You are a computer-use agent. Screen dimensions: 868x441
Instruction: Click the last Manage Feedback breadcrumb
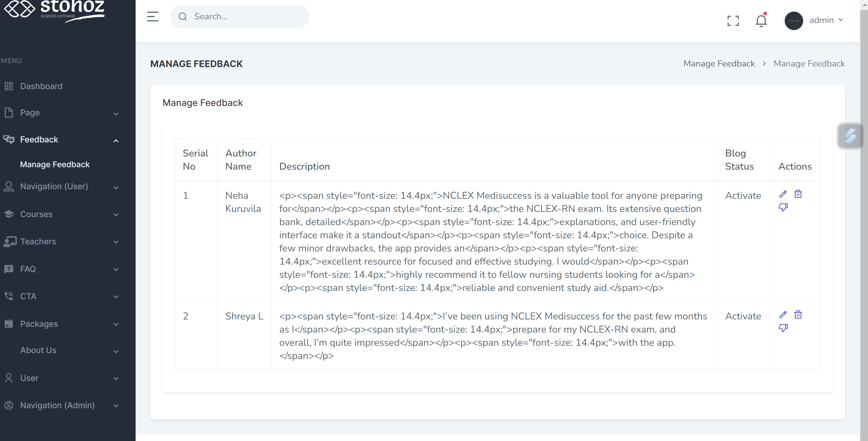(809, 64)
